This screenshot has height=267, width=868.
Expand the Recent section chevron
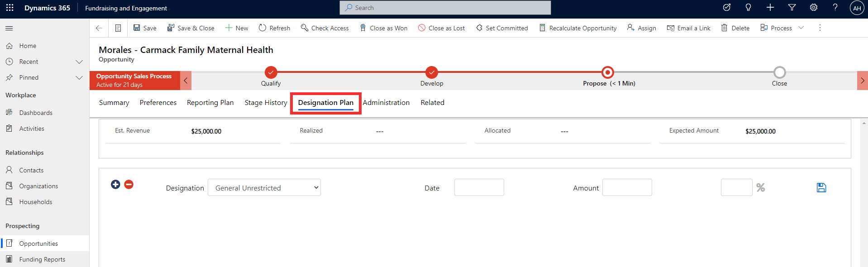click(79, 62)
